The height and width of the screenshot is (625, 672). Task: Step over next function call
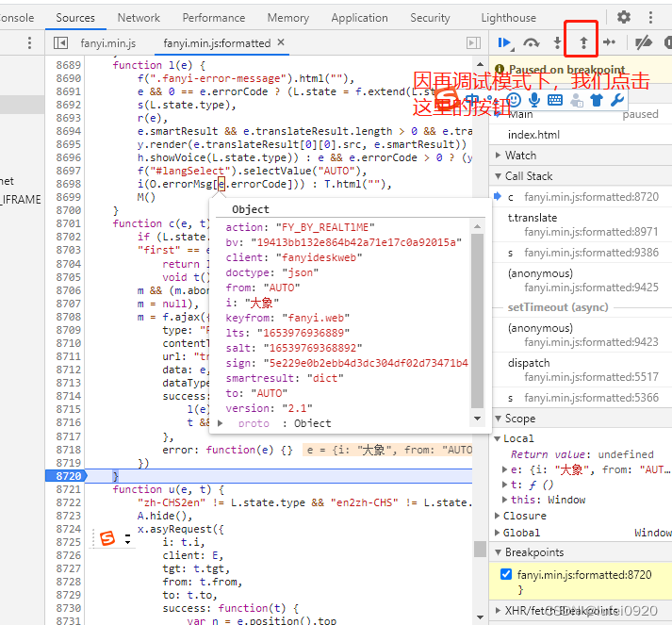[531, 42]
